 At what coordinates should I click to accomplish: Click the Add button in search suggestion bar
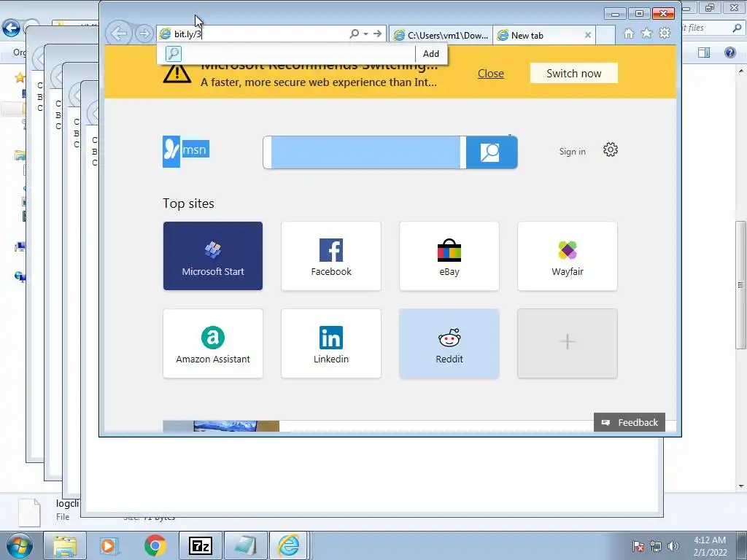(x=430, y=54)
